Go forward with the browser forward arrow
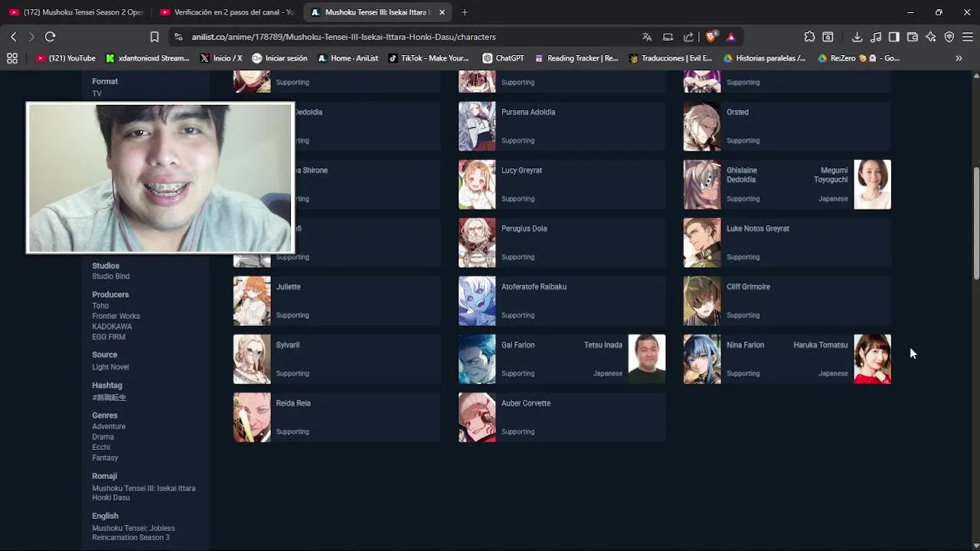980x551 pixels. pyautogui.click(x=31, y=37)
